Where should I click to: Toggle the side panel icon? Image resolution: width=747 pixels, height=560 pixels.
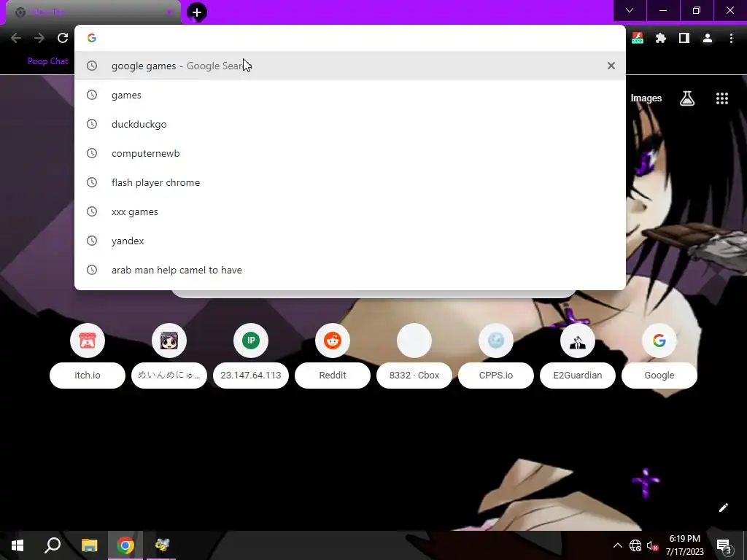click(684, 38)
